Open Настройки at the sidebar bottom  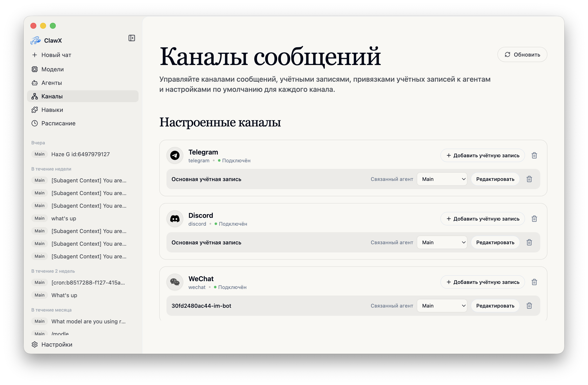pyautogui.click(x=83, y=344)
